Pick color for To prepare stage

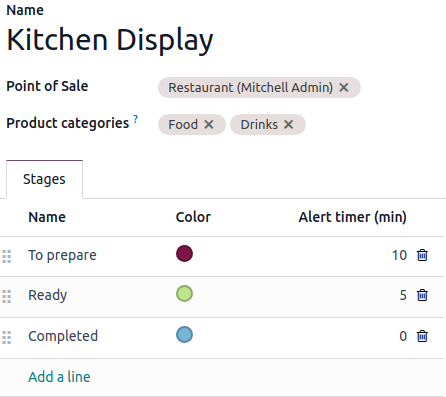(184, 253)
